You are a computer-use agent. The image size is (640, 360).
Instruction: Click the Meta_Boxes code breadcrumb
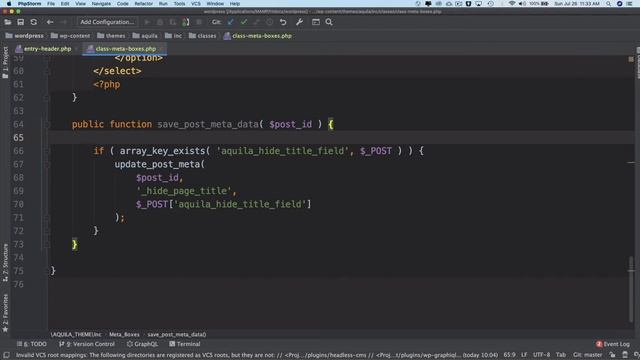point(124,334)
